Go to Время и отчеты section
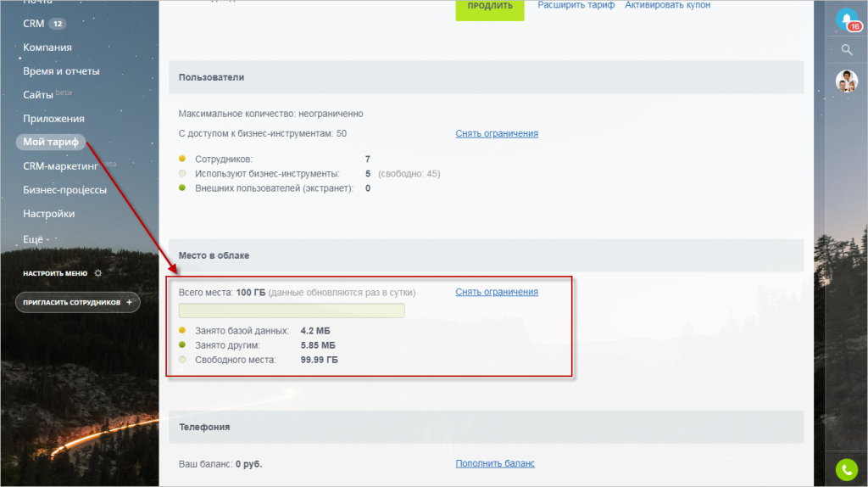 coord(61,71)
